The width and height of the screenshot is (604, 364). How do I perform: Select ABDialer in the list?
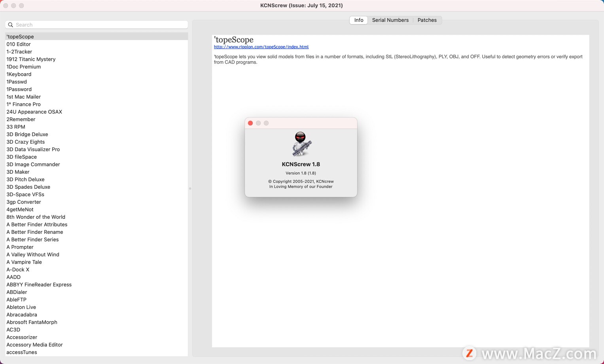click(97, 292)
